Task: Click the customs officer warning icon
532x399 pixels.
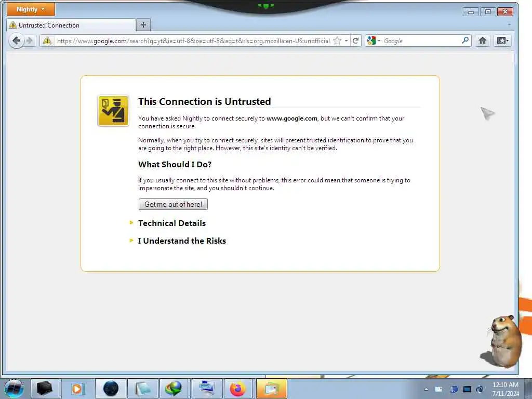Action: pyautogui.click(x=113, y=111)
